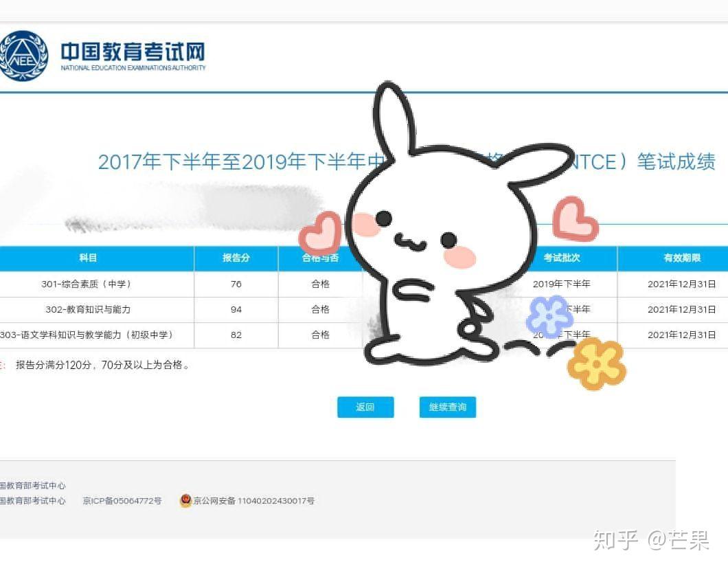Click the 报告分 column header
The width and height of the screenshot is (728, 571).
(x=235, y=258)
